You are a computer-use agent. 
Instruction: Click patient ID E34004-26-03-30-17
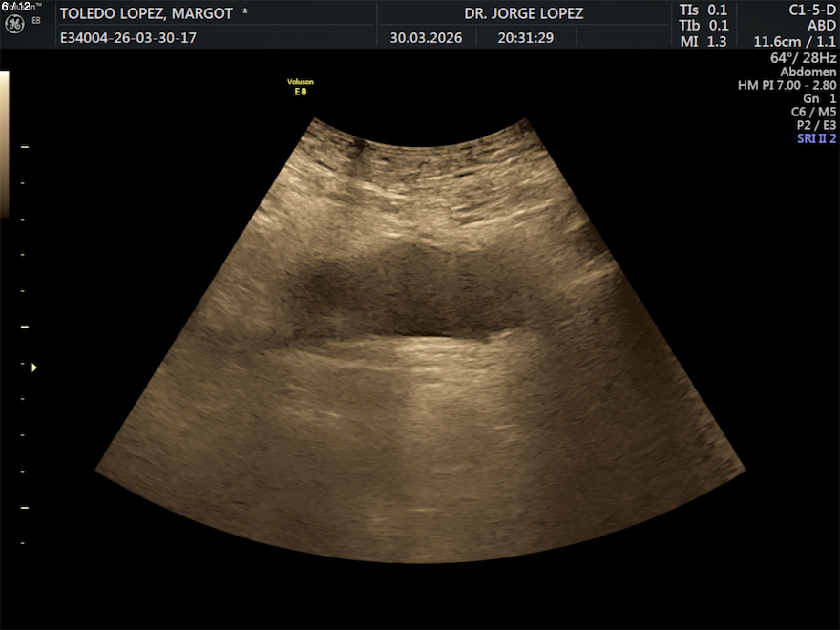click(128, 38)
